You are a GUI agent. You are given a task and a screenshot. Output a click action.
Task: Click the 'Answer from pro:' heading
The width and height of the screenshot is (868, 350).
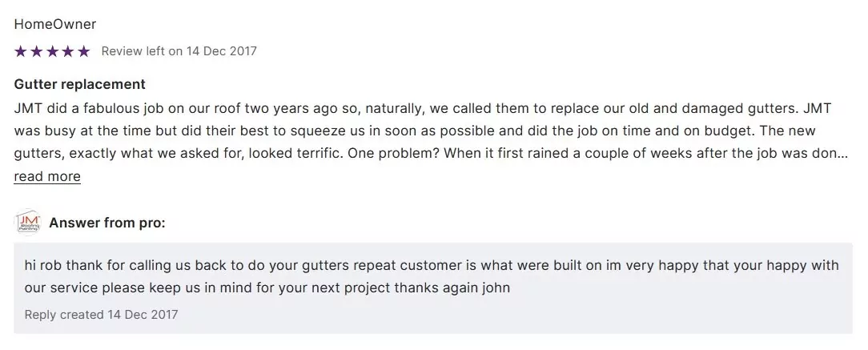(107, 223)
